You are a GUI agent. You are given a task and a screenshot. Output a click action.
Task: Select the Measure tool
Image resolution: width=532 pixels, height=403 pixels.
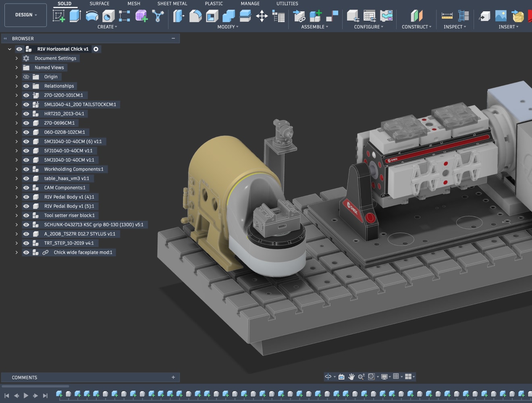[447, 16]
